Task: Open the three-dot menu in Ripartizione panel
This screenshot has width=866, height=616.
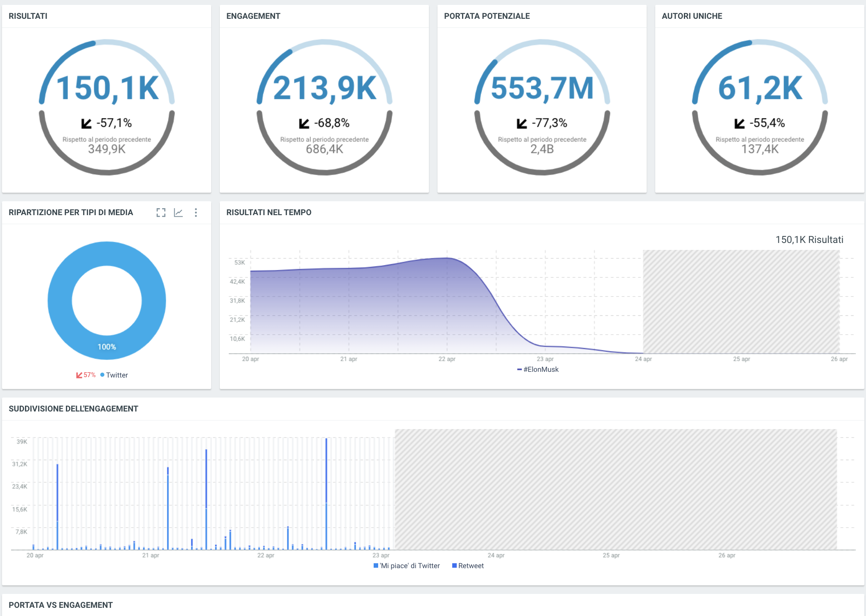Action: pyautogui.click(x=196, y=212)
